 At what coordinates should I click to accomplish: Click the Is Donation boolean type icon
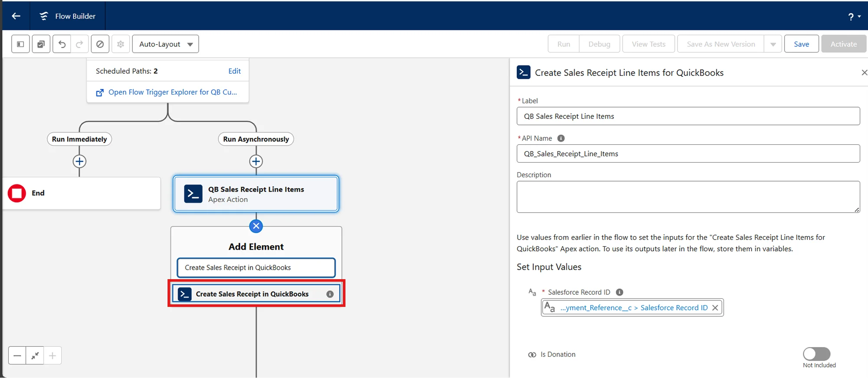(532, 355)
